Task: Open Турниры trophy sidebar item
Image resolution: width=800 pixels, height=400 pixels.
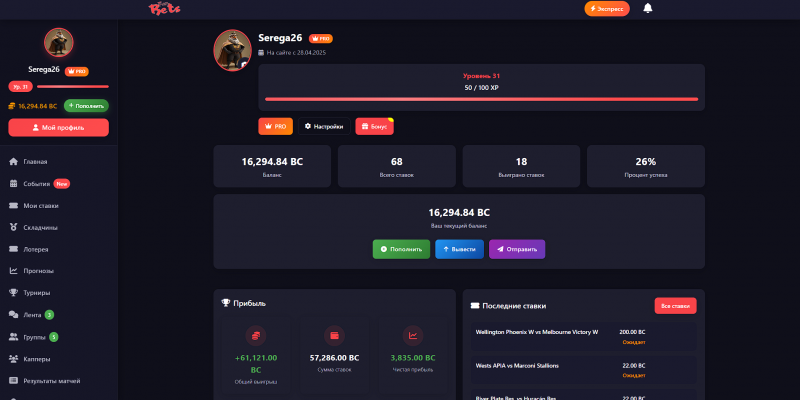Action: tap(59, 293)
